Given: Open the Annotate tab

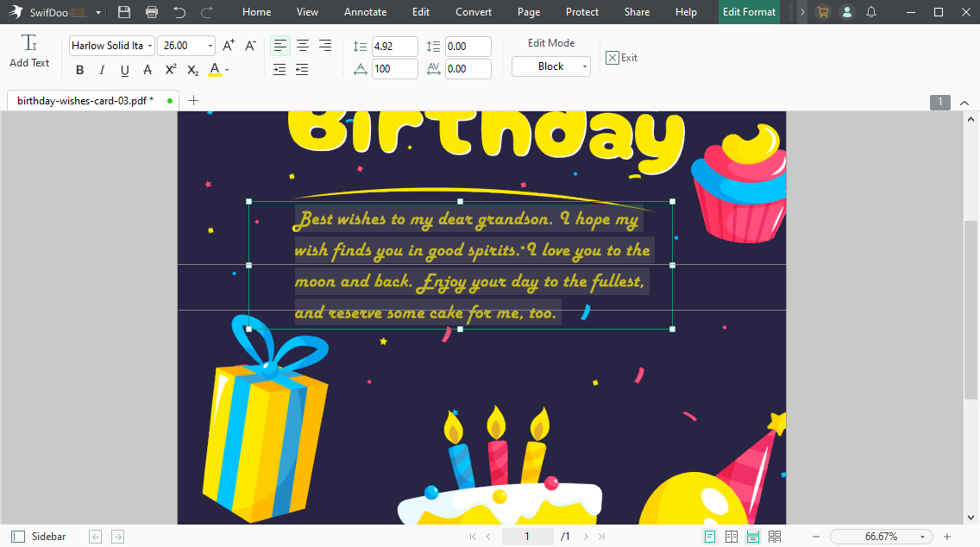Looking at the screenshot, I should point(366,12).
